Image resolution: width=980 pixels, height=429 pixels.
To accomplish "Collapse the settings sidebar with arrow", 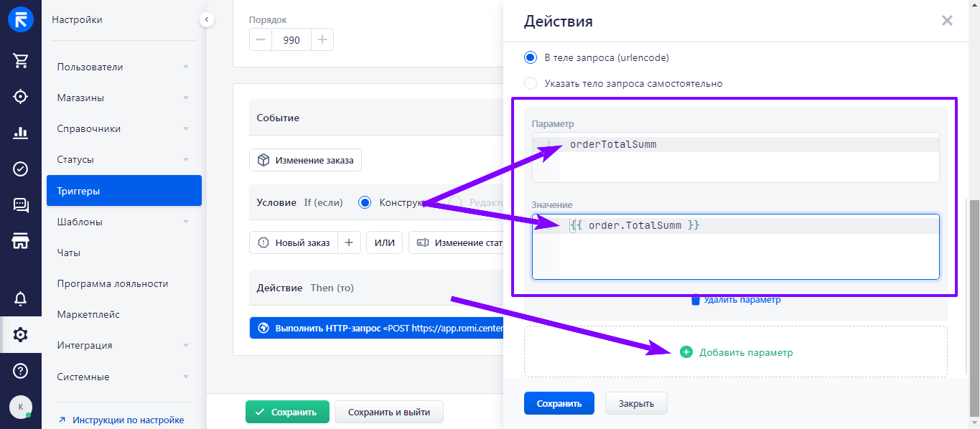I will 207,19.
